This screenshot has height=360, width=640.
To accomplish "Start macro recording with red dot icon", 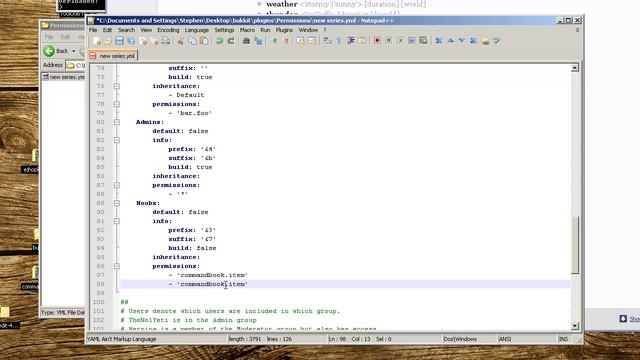I will pos(377,41).
